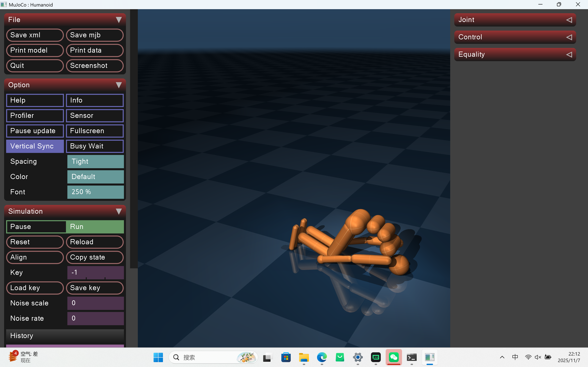This screenshot has height=367, width=588.
Task: Adjust the Key slider value
Action: (x=95, y=272)
